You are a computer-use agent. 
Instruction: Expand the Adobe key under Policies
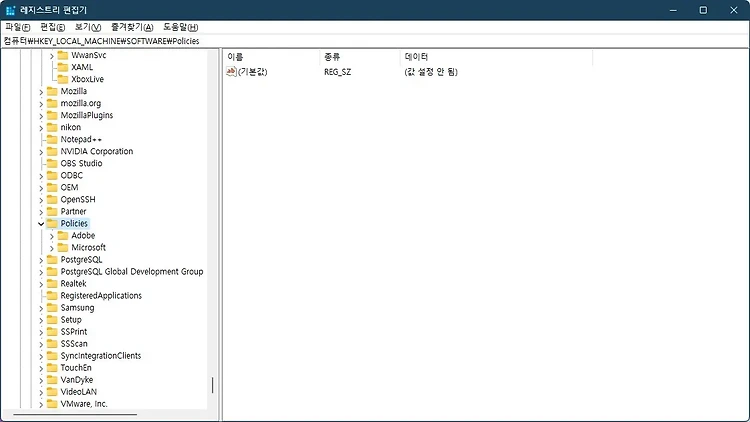coord(52,236)
